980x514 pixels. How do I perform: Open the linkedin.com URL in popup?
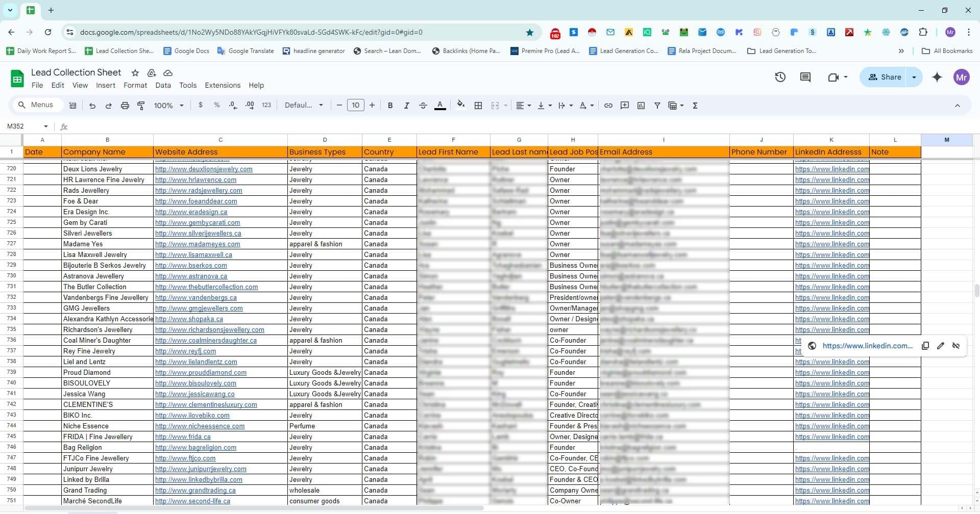pos(867,346)
